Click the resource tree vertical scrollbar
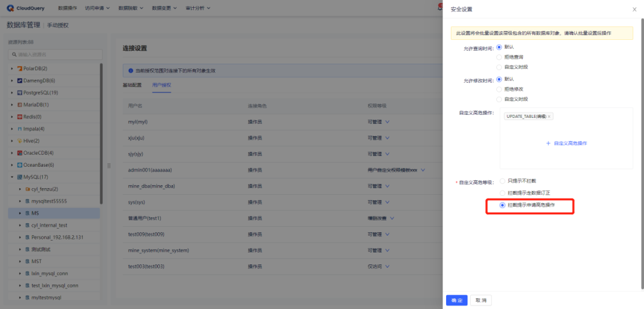Screen dimensions: 644x309 click(x=101, y=133)
